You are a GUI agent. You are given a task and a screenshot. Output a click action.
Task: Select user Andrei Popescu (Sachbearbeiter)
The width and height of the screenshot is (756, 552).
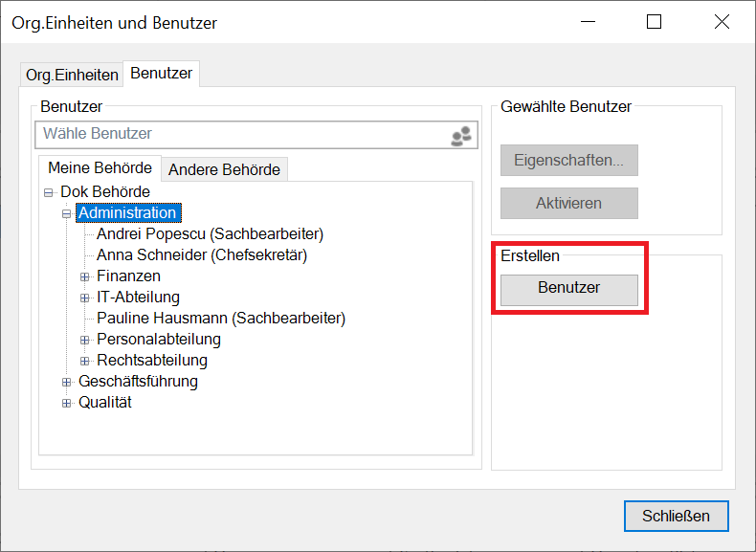[x=210, y=233]
